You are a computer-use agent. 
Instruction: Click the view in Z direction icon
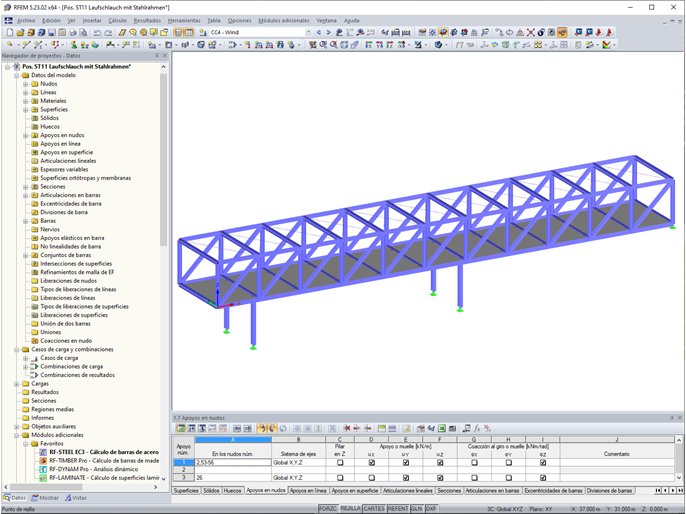point(390,44)
